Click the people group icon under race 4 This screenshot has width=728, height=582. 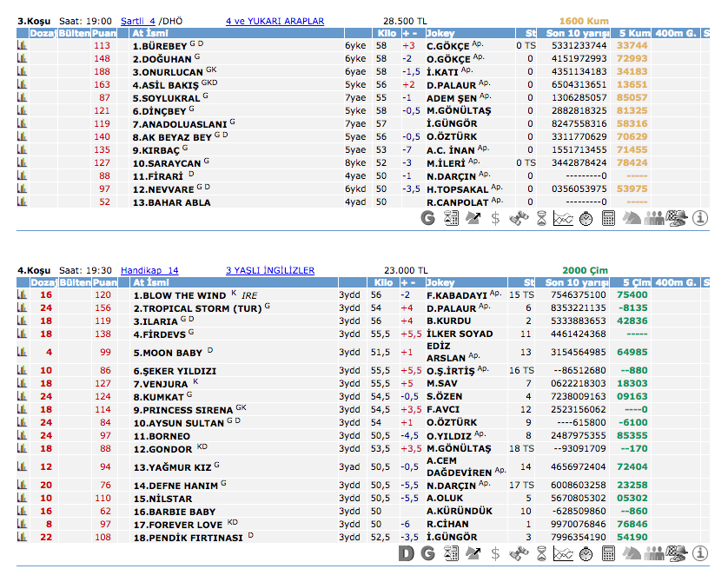point(655,553)
